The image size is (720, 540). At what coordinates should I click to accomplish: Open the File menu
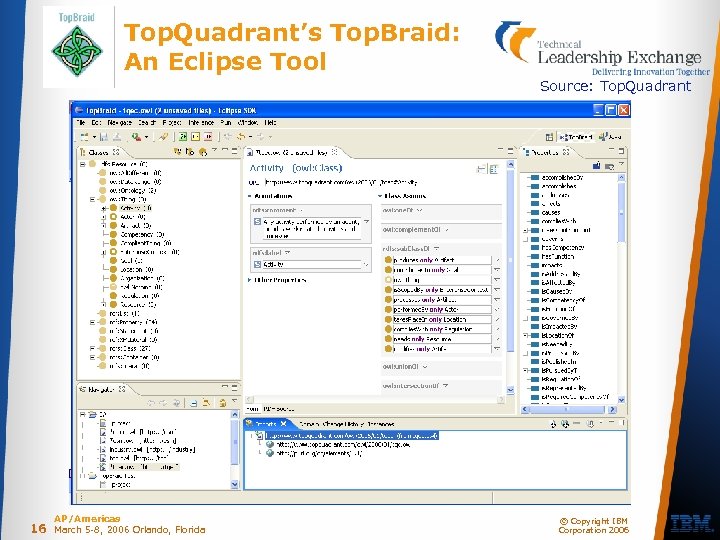[81, 123]
